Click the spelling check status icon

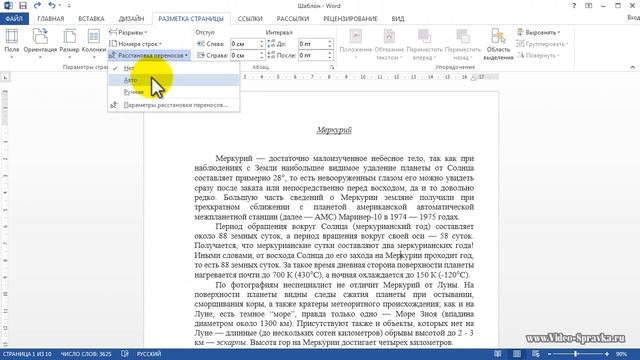click(125, 354)
